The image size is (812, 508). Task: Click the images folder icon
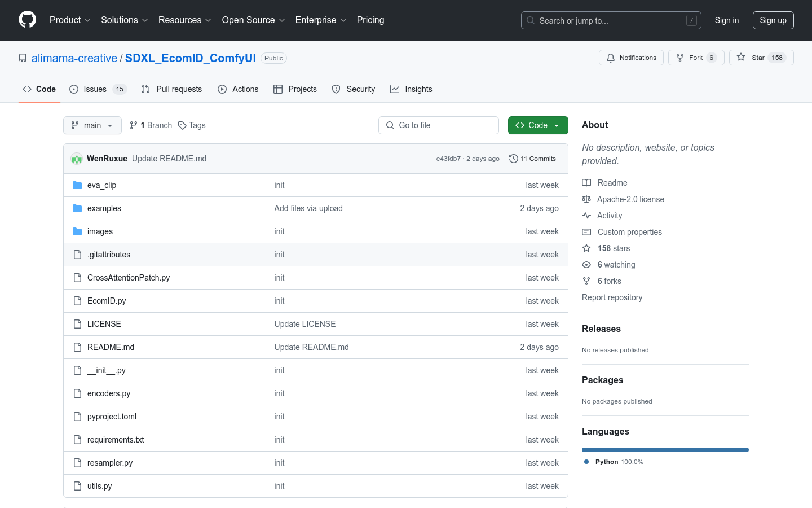coord(77,231)
